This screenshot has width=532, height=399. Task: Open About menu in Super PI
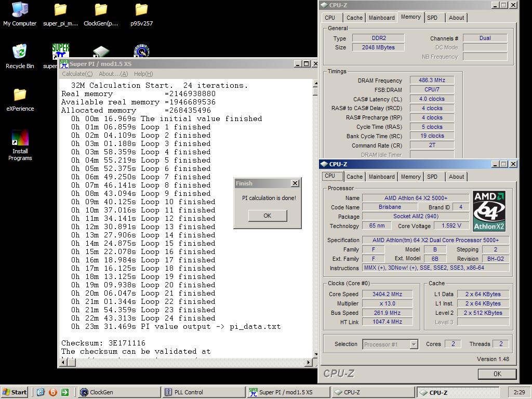[113, 74]
